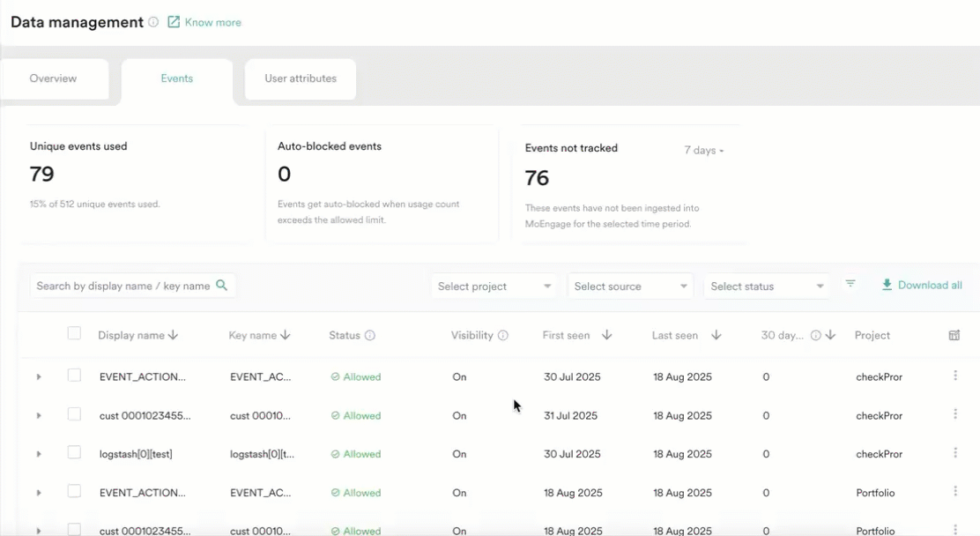Viewport: 980px width, 536px height.
Task: Open the column customization icon
Action: [x=954, y=335]
